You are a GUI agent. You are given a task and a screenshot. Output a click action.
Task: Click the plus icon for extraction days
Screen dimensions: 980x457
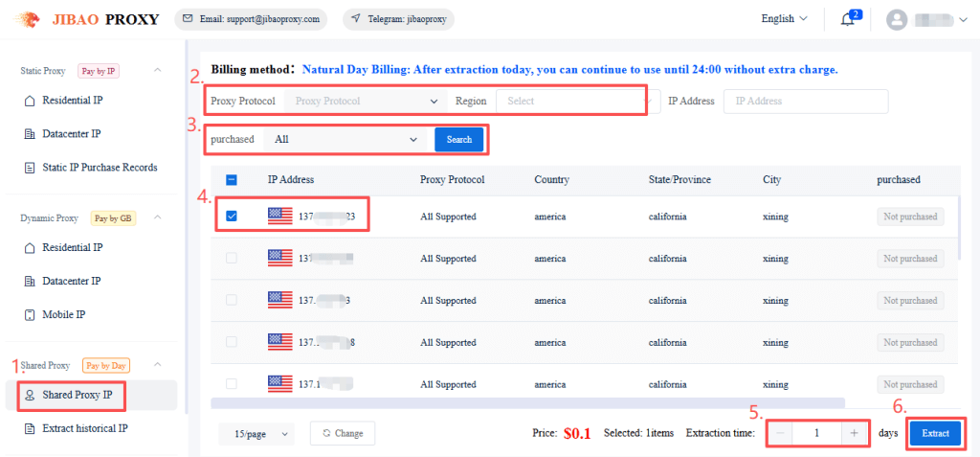(x=854, y=433)
